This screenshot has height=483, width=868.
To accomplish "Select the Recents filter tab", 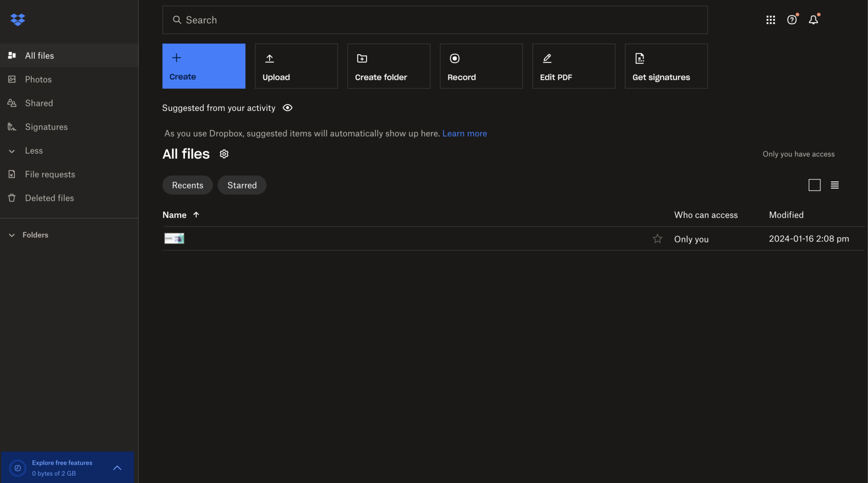I will click(187, 185).
